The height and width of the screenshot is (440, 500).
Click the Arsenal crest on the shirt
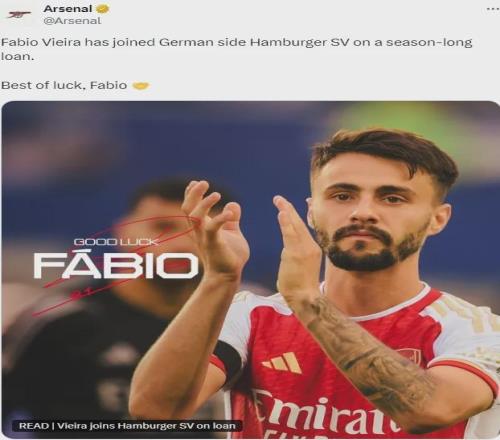click(407, 356)
